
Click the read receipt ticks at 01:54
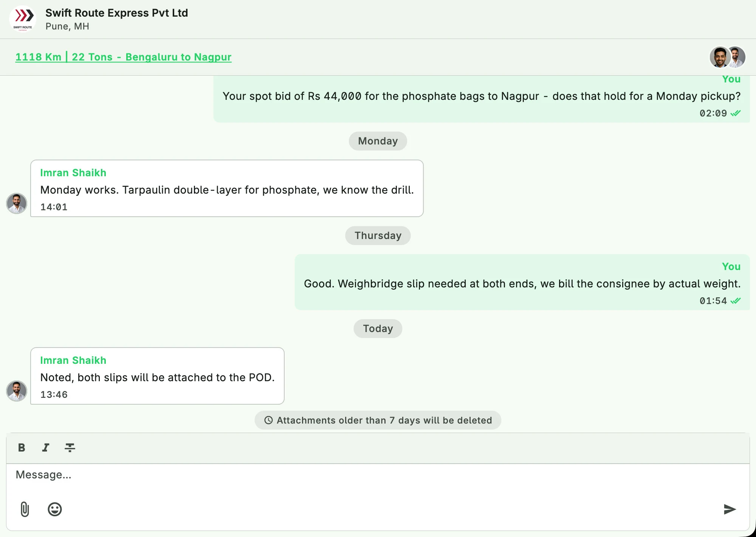click(x=736, y=301)
